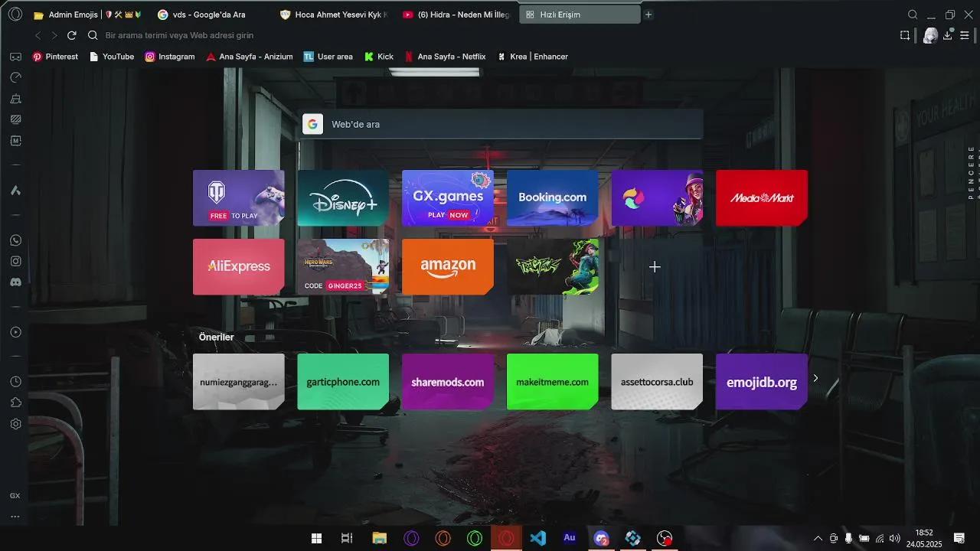Open sidebar settings gear
Image resolution: width=980 pixels, height=551 pixels.
[15, 424]
